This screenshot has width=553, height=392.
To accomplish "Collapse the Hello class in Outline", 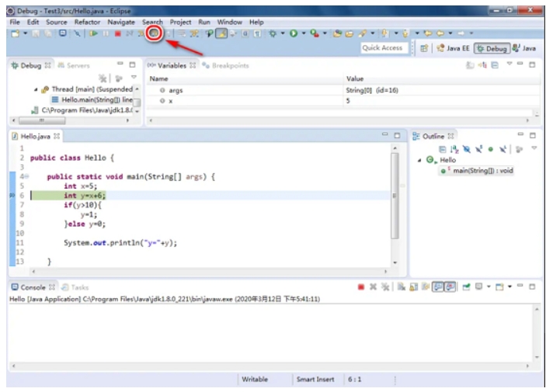I will coord(420,160).
